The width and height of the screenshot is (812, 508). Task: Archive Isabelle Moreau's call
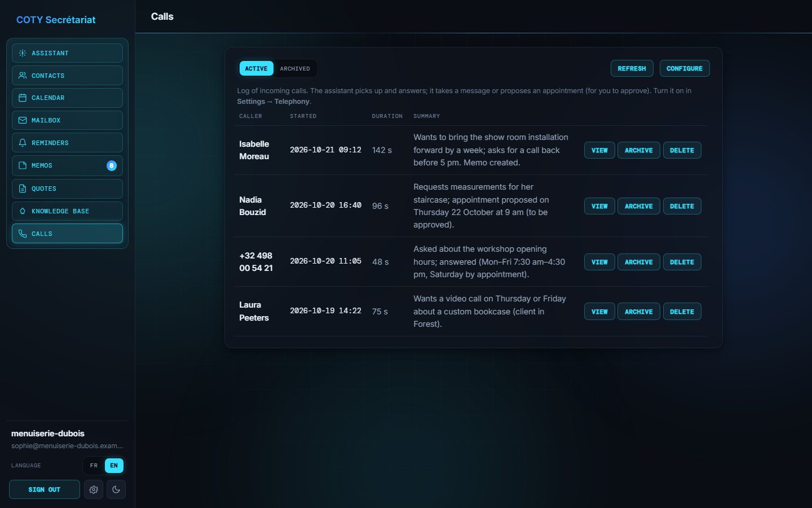pyautogui.click(x=639, y=150)
